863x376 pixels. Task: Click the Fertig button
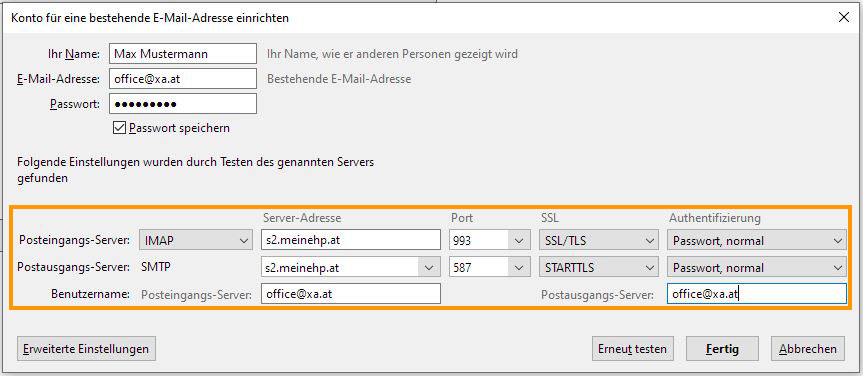722,349
